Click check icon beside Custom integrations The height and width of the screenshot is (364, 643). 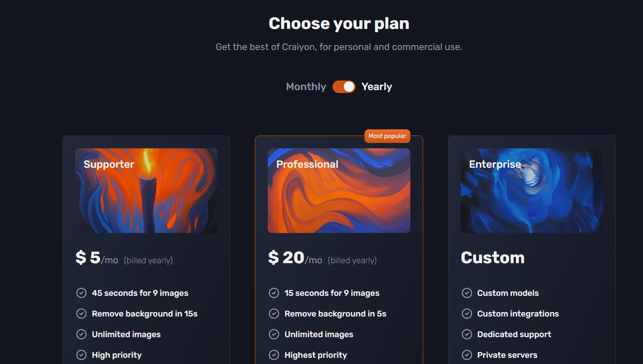(467, 314)
